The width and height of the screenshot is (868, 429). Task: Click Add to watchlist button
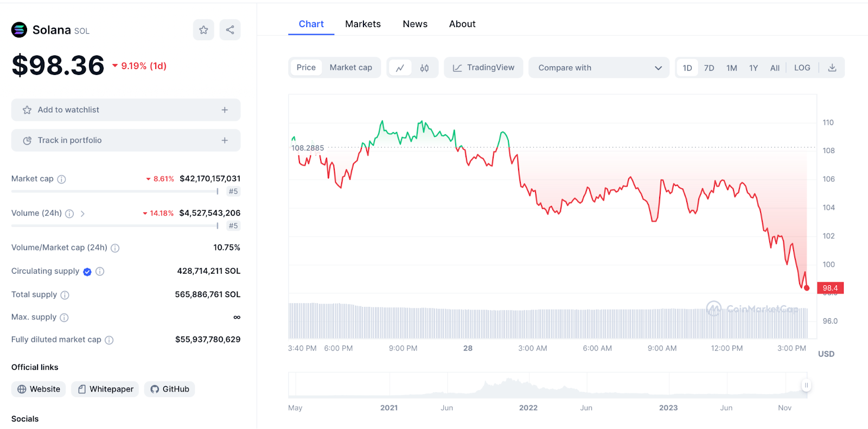tap(126, 110)
